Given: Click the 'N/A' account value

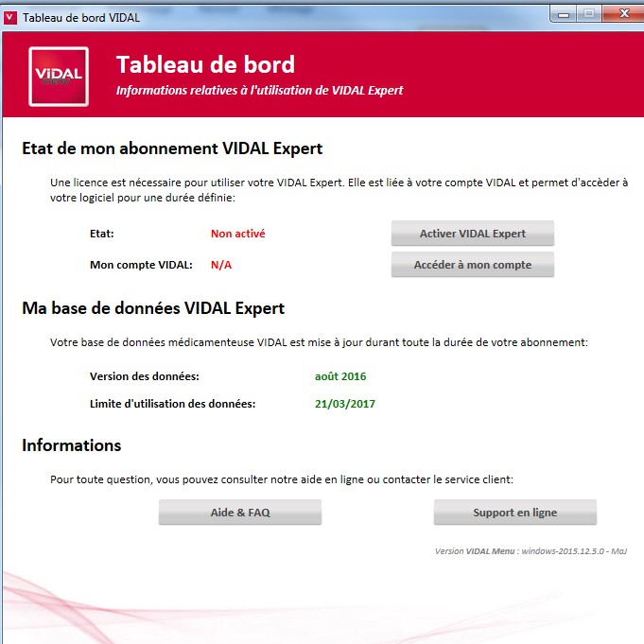Looking at the screenshot, I should point(221,265).
